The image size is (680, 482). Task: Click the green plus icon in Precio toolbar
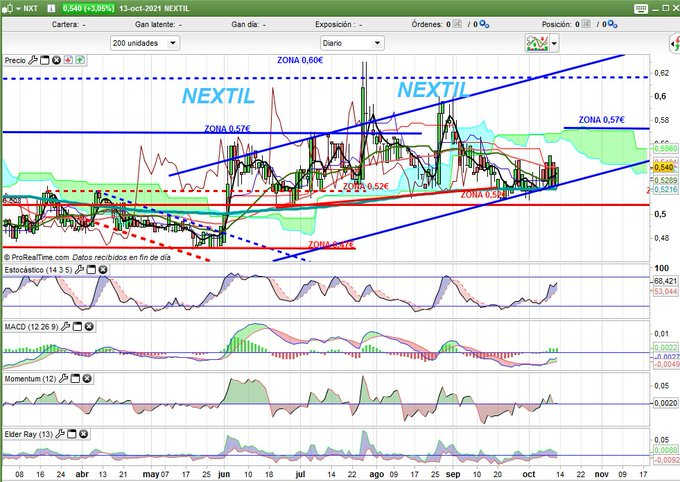click(x=80, y=60)
